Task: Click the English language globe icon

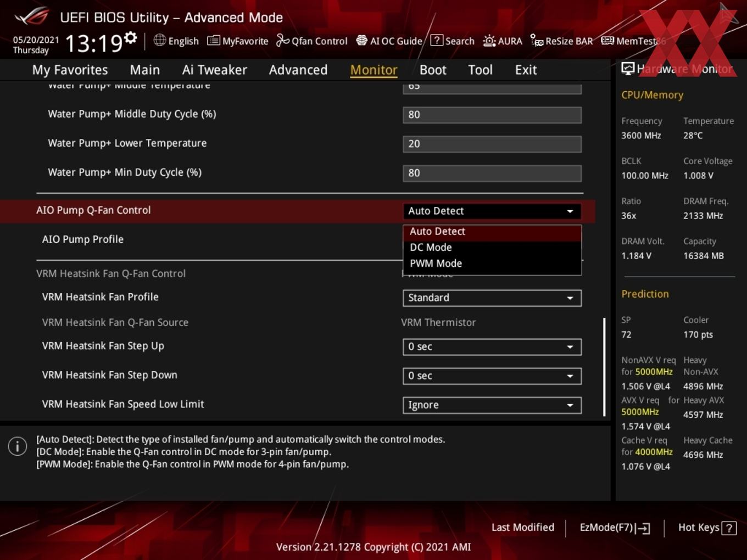Action: tap(159, 40)
